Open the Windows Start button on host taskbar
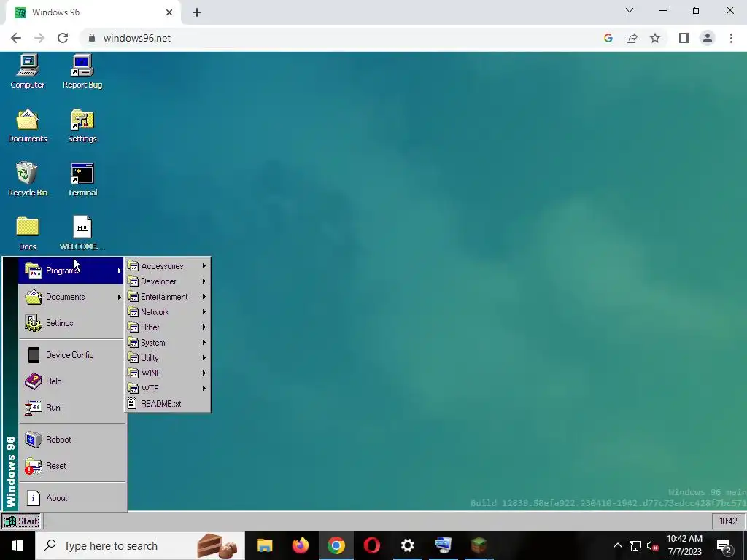Viewport: 747px width, 560px height. [18, 545]
